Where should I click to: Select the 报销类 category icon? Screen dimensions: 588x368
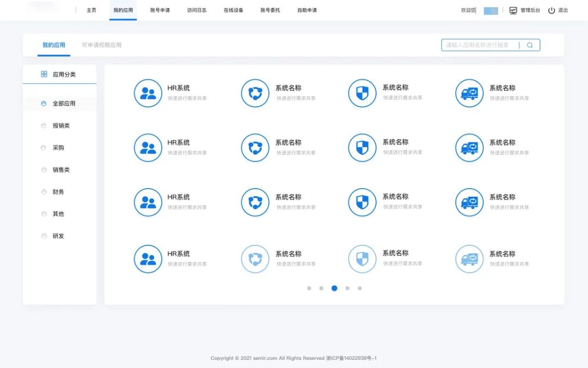point(44,125)
